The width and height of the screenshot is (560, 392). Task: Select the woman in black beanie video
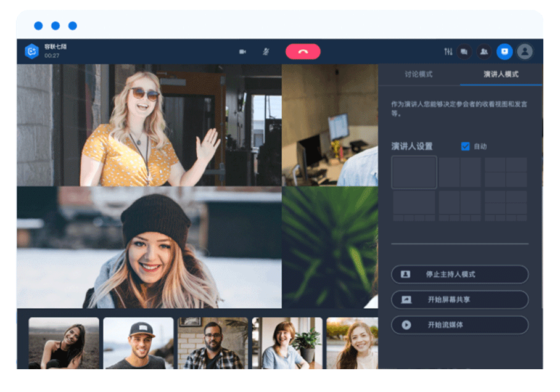(x=149, y=247)
